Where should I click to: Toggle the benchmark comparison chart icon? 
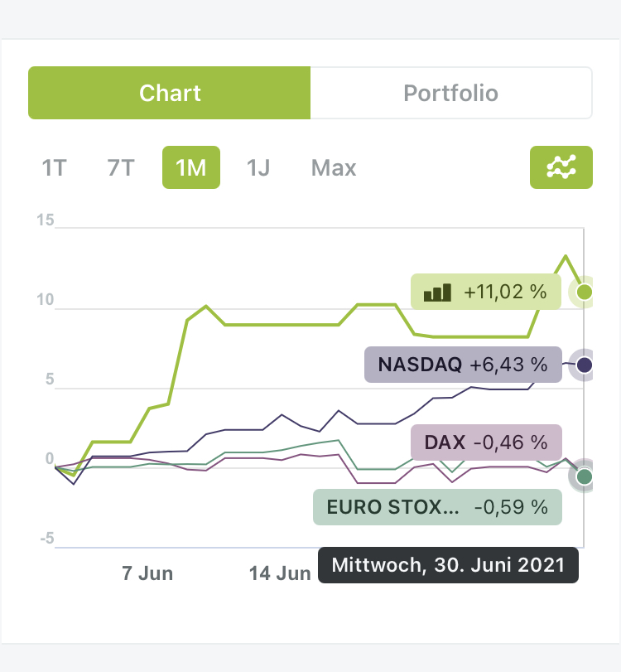tap(561, 167)
